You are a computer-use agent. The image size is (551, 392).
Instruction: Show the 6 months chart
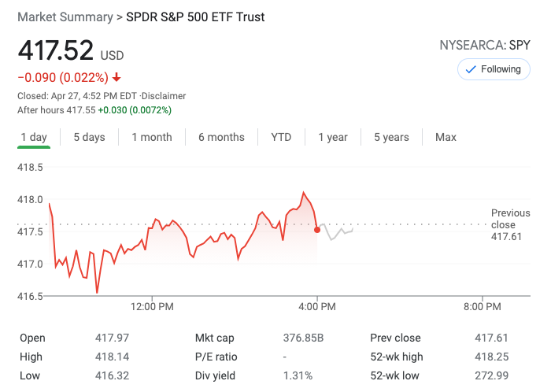(x=221, y=137)
